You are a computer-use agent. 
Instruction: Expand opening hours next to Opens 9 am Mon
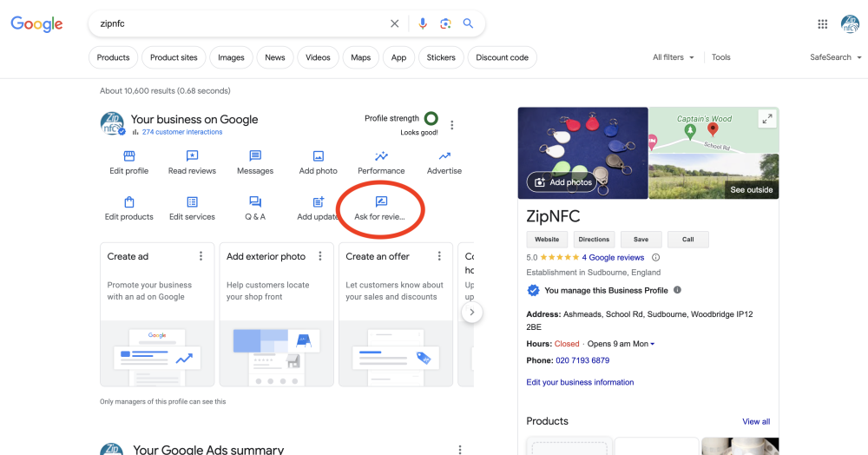[652, 344]
